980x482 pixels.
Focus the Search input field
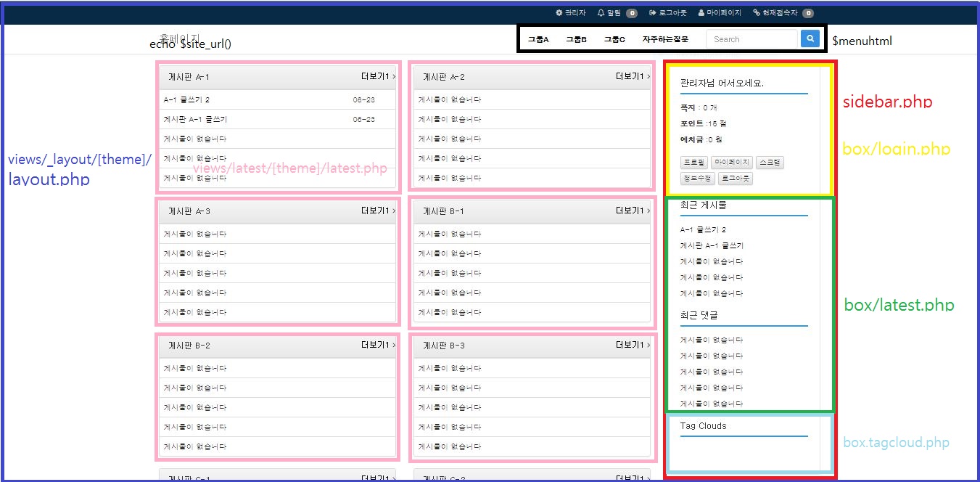(752, 39)
